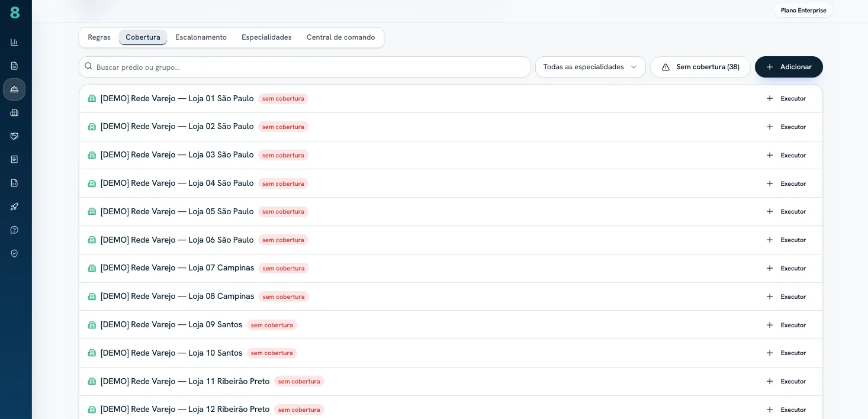Image resolution: width=868 pixels, height=419 pixels.
Task: Switch to the Escalonamento tab
Action: [x=201, y=37]
